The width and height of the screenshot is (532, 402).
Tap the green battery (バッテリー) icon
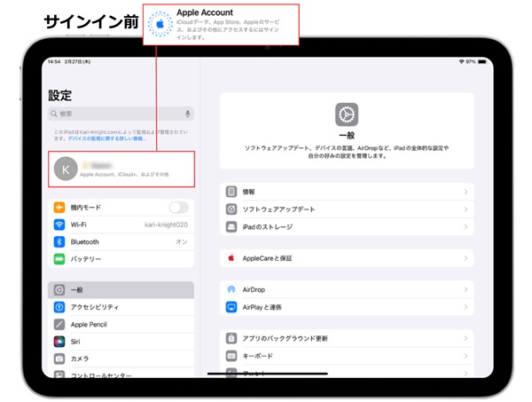click(59, 259)
